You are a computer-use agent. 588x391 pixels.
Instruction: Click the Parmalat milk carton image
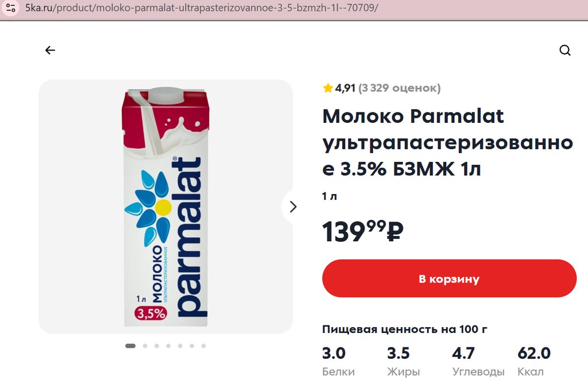pyautogui.click(x=165, y=207)
